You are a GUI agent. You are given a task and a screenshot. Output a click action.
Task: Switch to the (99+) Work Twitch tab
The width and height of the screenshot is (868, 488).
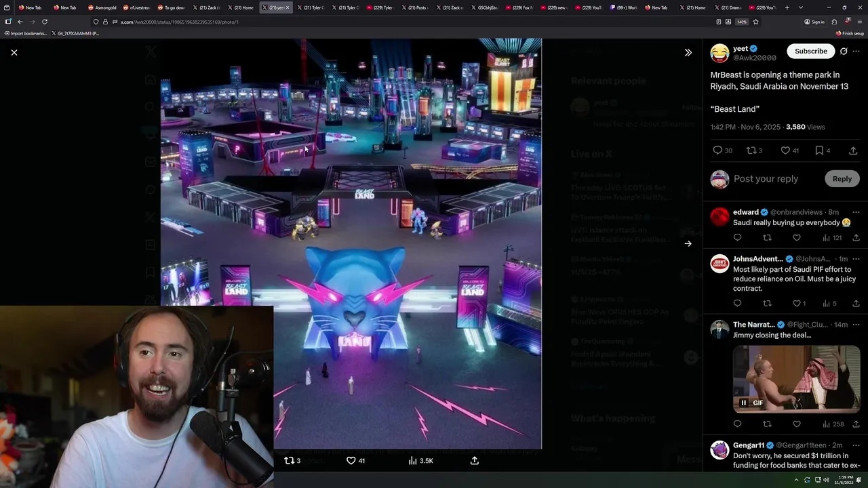click(624, 7)
